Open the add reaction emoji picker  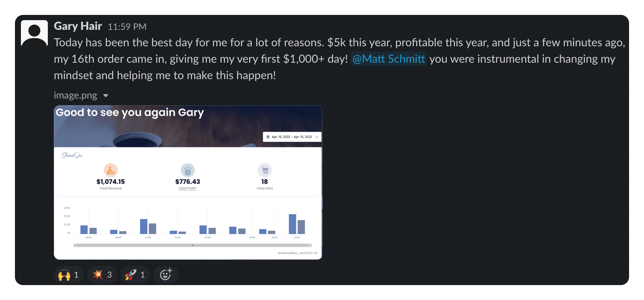pos(166,275)
